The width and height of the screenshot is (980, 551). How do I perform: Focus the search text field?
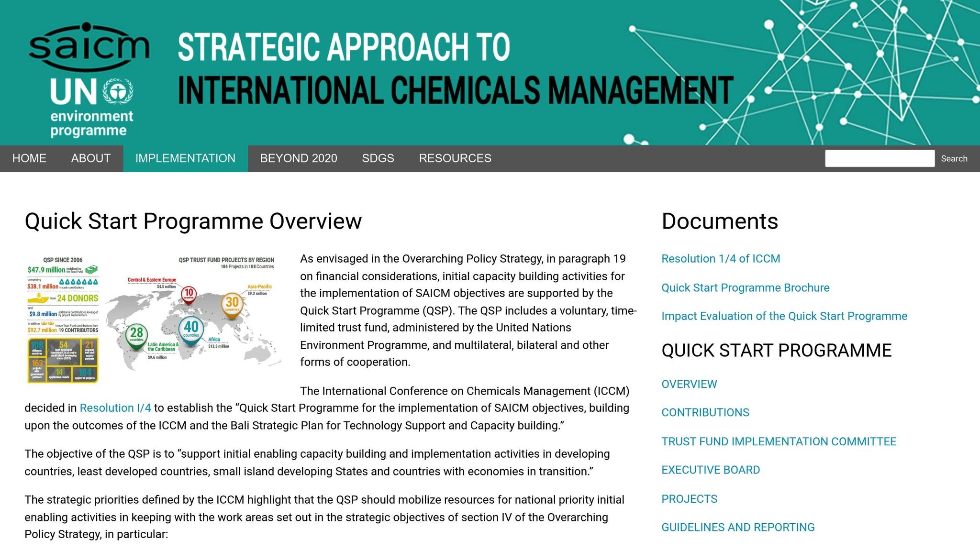[x=879, y=158]
